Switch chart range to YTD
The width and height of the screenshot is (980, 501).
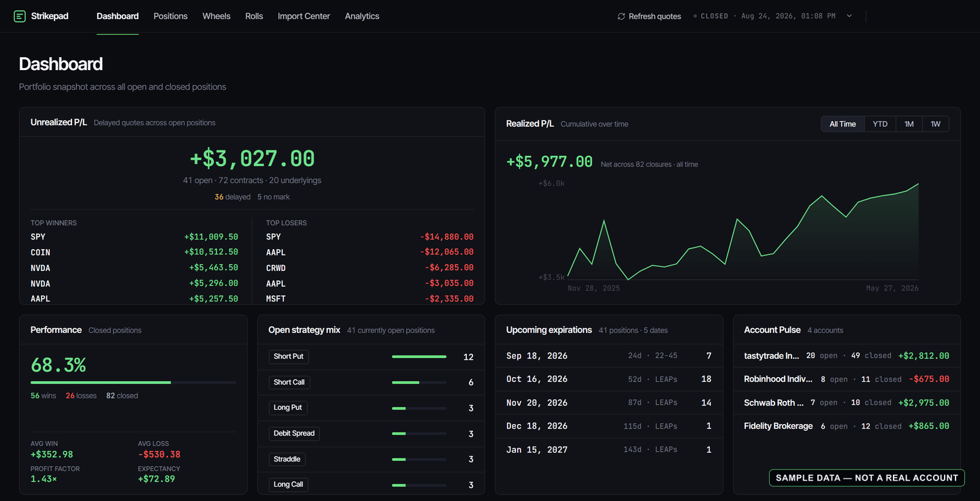coord(880,124)
